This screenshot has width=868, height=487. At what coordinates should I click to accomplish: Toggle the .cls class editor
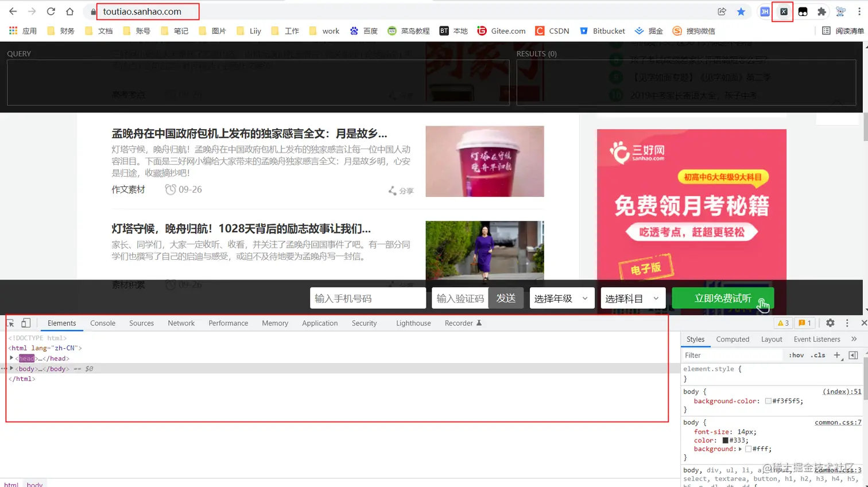click(x=818, y=356)
